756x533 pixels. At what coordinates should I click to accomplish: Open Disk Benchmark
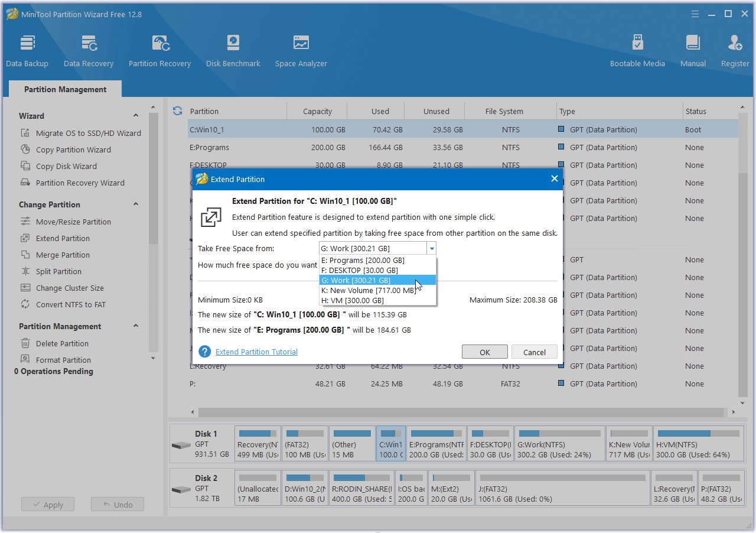click(x=233, y=50)
